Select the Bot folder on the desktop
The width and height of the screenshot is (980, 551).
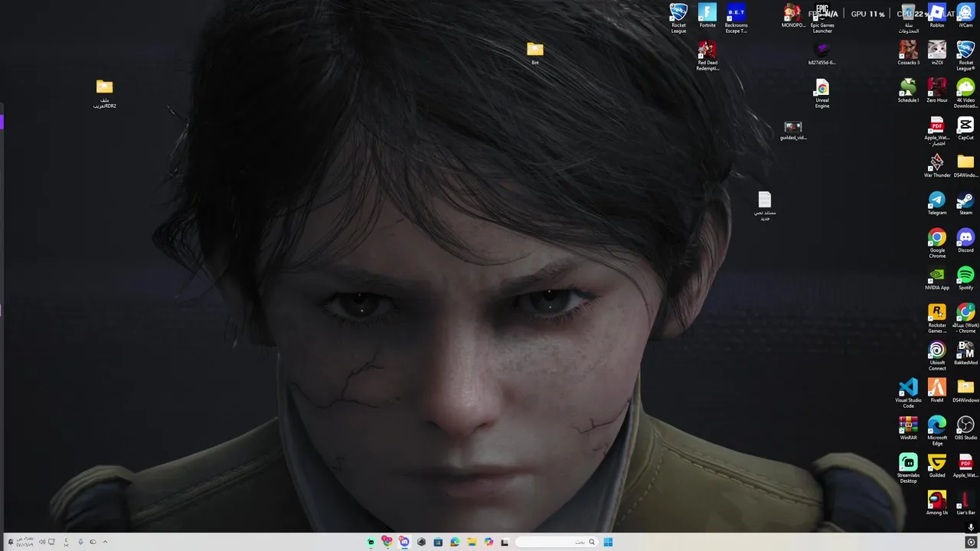pos(534,53)
